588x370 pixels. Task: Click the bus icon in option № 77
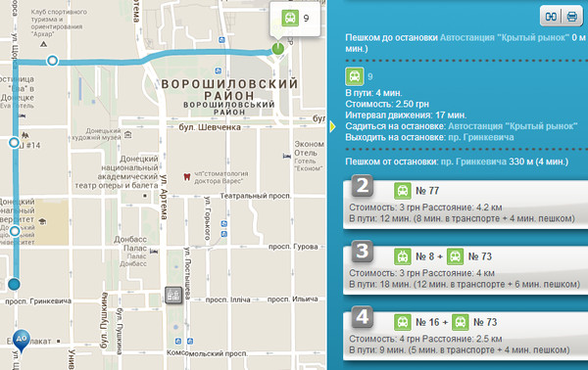tap(403, 191)
